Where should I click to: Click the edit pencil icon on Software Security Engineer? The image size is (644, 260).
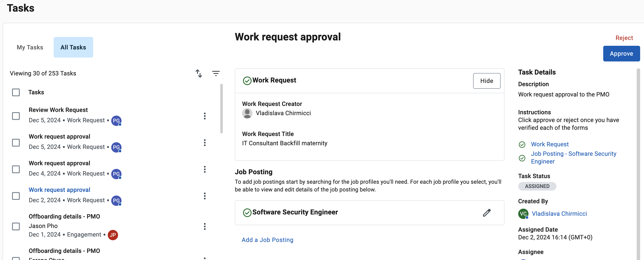pyautogui.click(x=487, y=212)
